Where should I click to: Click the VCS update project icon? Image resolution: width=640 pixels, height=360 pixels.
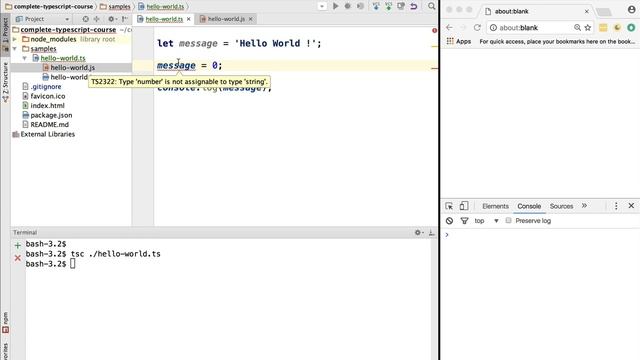point(376,6)
